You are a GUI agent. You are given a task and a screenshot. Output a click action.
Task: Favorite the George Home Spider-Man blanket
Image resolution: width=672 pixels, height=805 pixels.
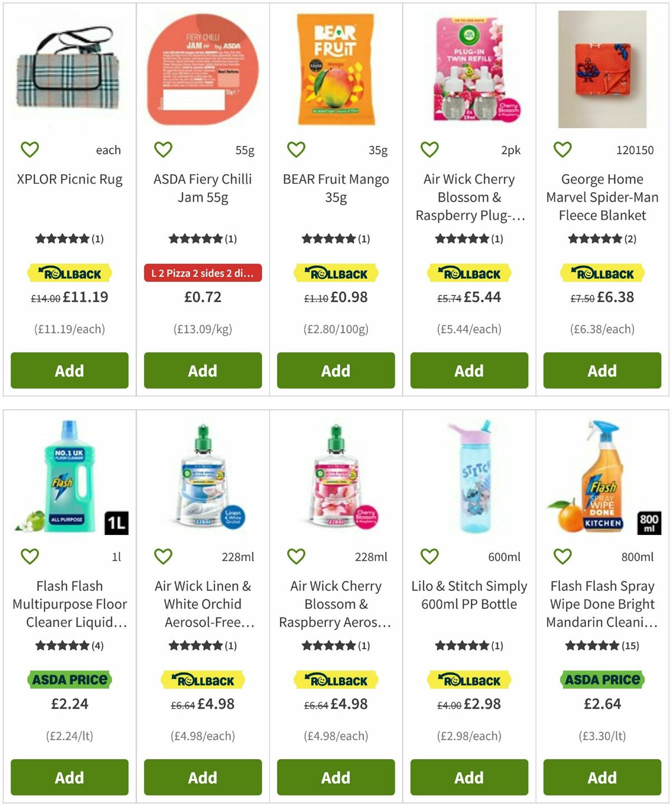click(x=562, y=150)
